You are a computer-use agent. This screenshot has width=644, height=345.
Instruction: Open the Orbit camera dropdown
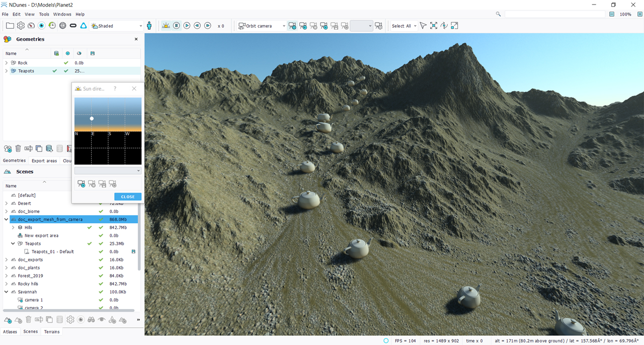[262, 26]
